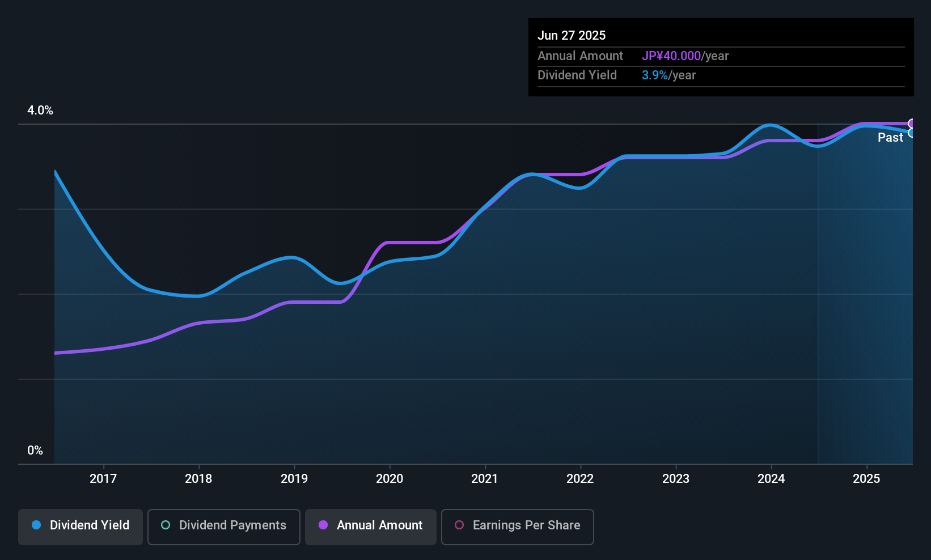
Task: Select the blue Dividend Yield endpoint marker
Action: [912, 133]
